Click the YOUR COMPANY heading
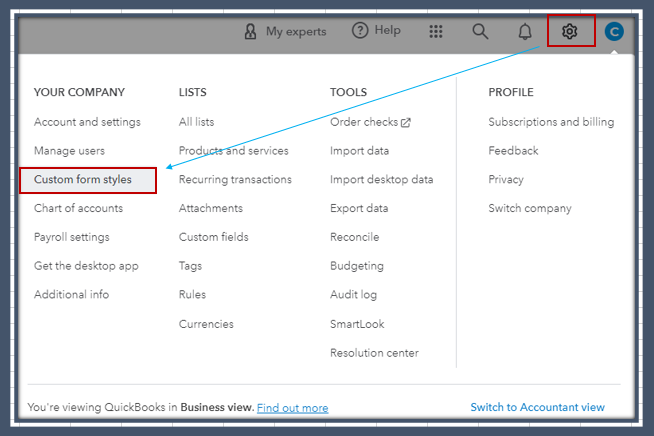This screenshot has height=436, width=654. coord(79,92)
